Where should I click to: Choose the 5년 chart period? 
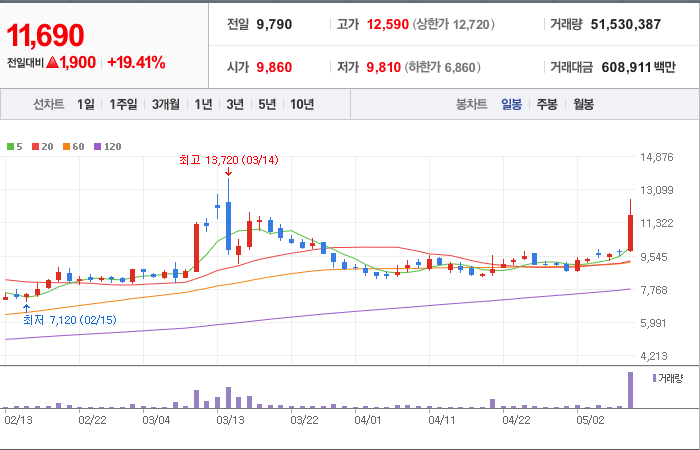[x=267, y=104]
